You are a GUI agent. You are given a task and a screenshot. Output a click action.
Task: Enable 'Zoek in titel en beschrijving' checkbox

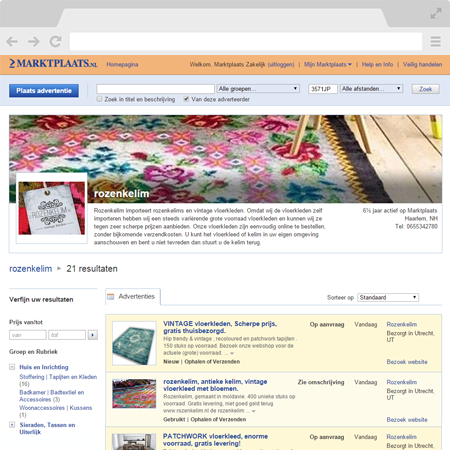(99, 99)
